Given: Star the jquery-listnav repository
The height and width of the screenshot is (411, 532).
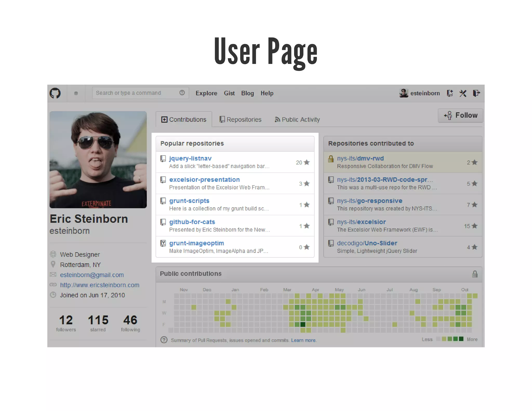Looking at the screenshot, I should [307, 162].
